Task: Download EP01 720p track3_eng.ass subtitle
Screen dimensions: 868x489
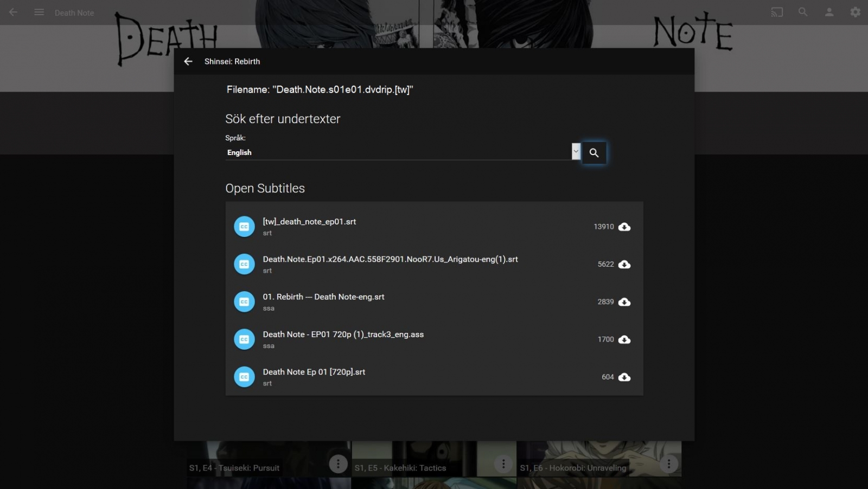Action: (624, 339)
